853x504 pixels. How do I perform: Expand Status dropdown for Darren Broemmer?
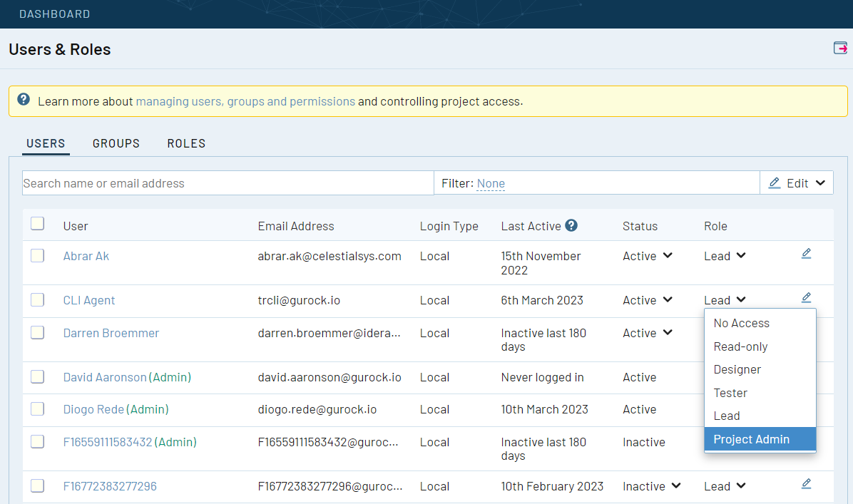point(648,333)
